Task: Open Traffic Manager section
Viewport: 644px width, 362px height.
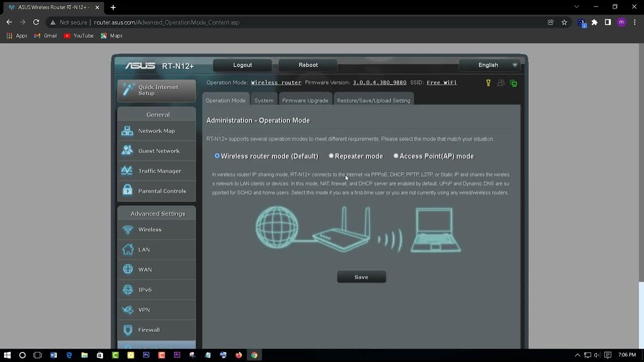Action: pyautogui.click(x=156, y=171)
